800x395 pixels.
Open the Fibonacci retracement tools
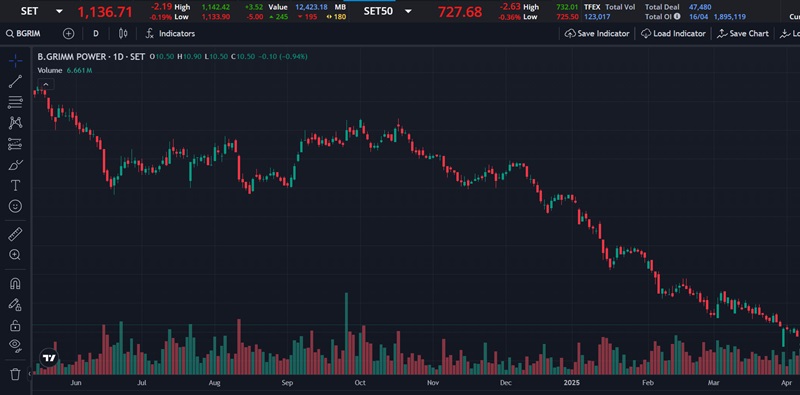coord(15,102)
